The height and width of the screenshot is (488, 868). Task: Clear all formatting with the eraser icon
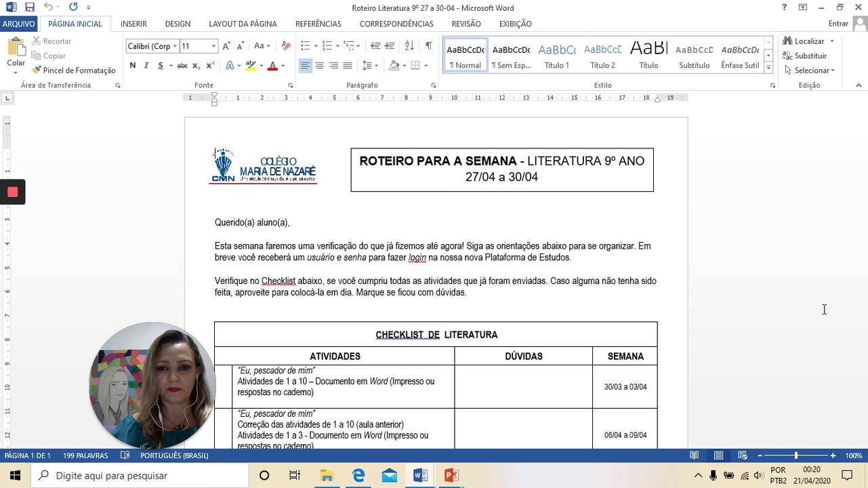[286, 46]
